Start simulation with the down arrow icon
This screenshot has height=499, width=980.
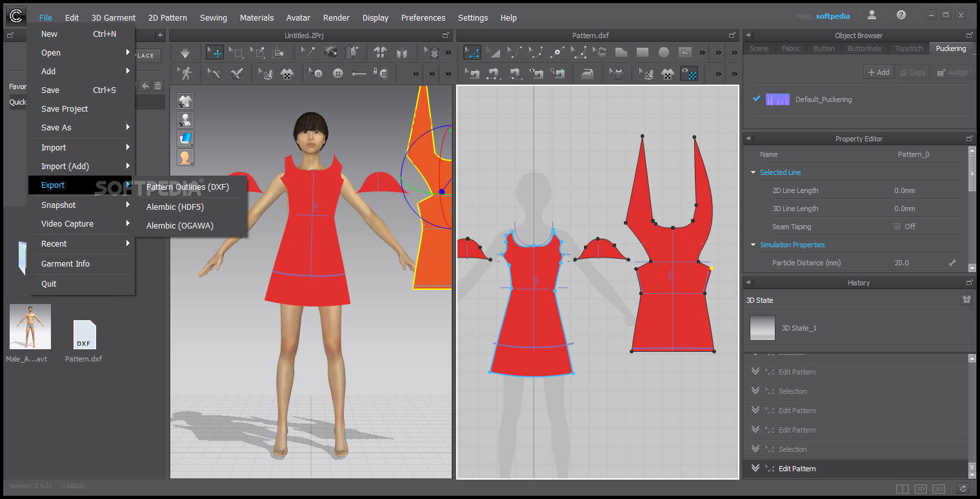pyautogui.click(x=185, y=52)
